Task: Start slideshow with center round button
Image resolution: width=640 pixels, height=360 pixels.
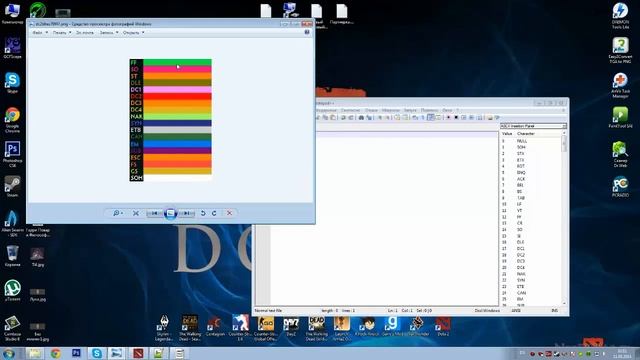Action: [171, 213]
